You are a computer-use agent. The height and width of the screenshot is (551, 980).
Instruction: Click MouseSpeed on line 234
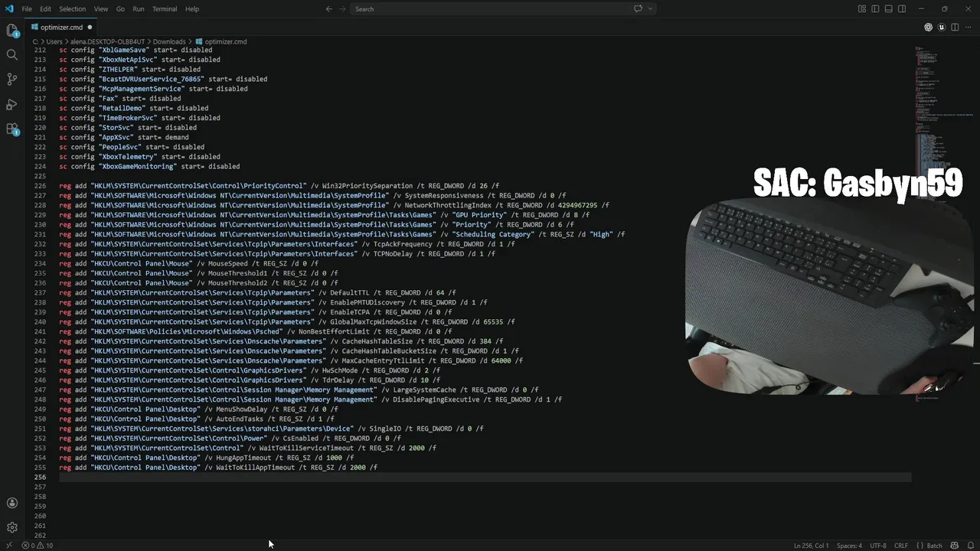coord(227,263)
